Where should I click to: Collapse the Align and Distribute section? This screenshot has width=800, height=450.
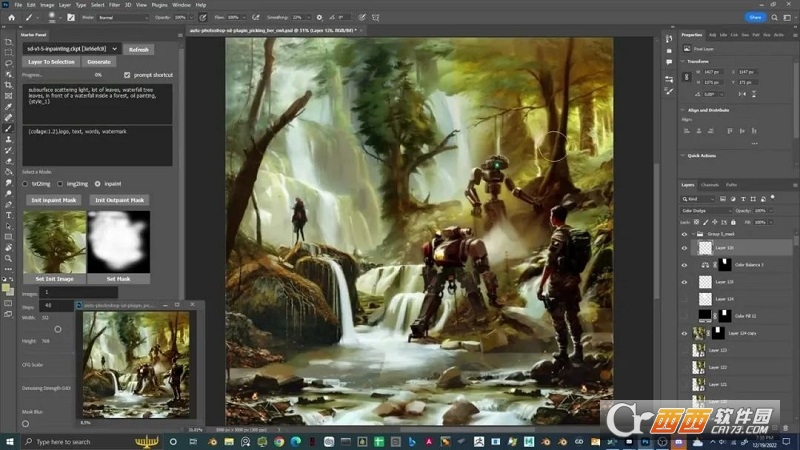683,110
